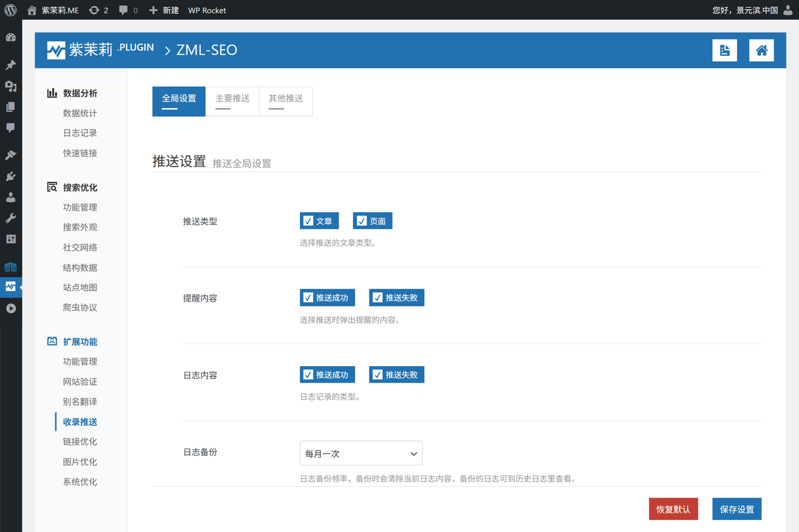Open the Media icon in sidebar
This screenshot has width=799, height=532.
10,86
